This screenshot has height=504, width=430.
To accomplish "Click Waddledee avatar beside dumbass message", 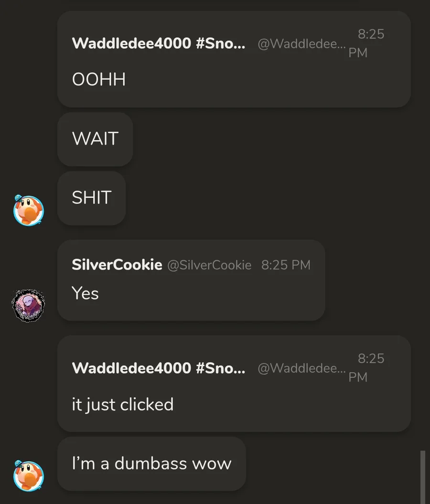I will point(29,476).
